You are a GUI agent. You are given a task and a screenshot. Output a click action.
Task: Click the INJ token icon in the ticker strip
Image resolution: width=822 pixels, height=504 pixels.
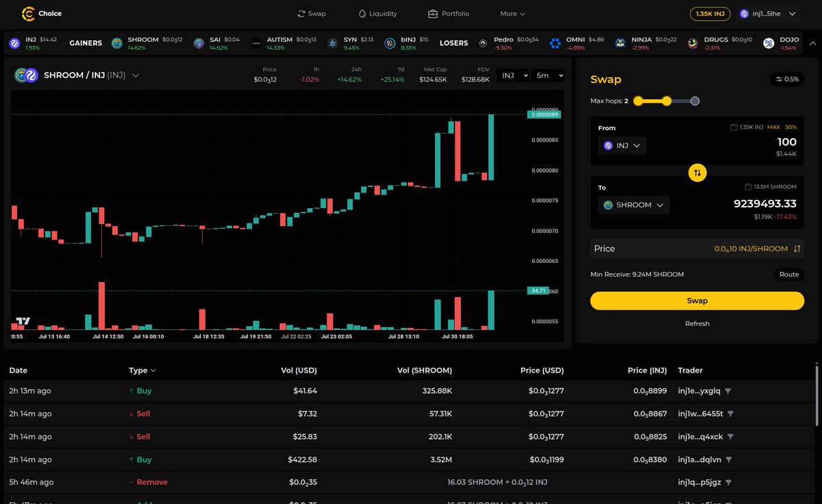click(x=14, y=42)
